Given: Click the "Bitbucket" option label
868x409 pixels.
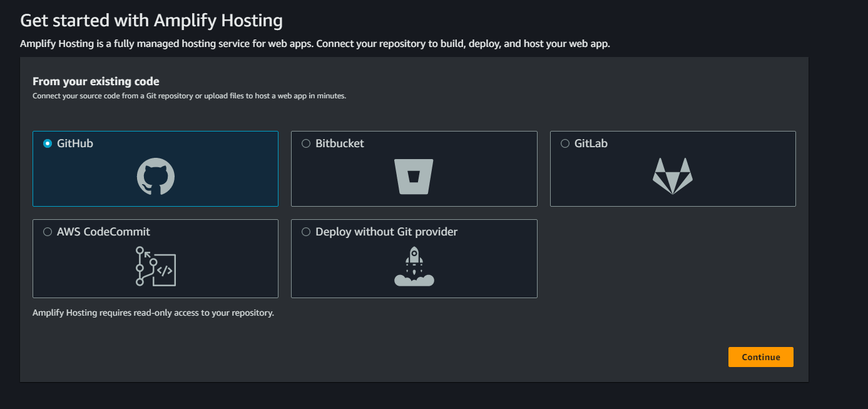Looking at the screenshot, I should [340, 143].
